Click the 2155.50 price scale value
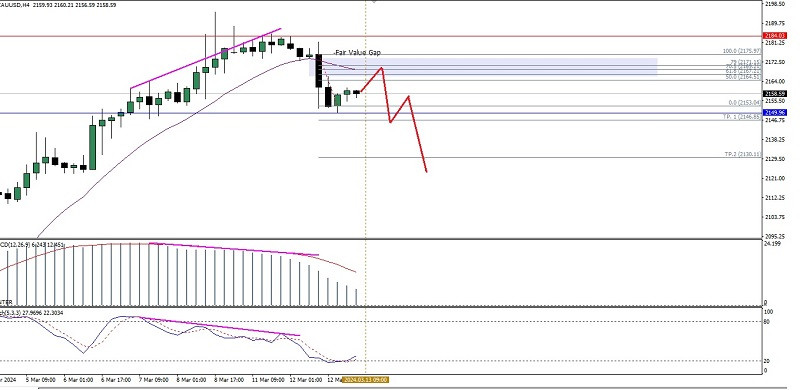Viewport: 800px width, 390px height. [x=774, y=101]
